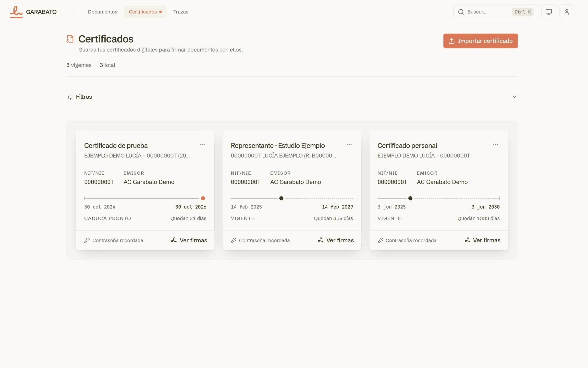Click key icon on Certificado de prueba card
Screen dimensions: 588x368
87,240
